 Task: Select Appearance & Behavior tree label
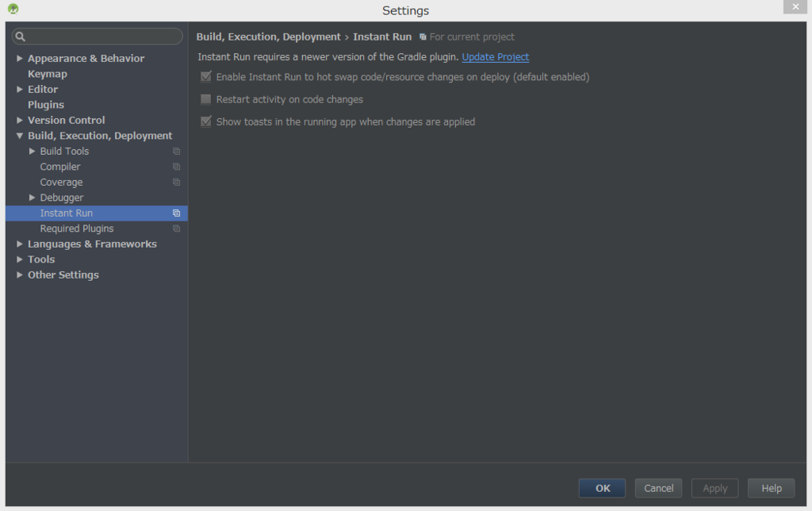pyautogui.click(x=86, y=59)
